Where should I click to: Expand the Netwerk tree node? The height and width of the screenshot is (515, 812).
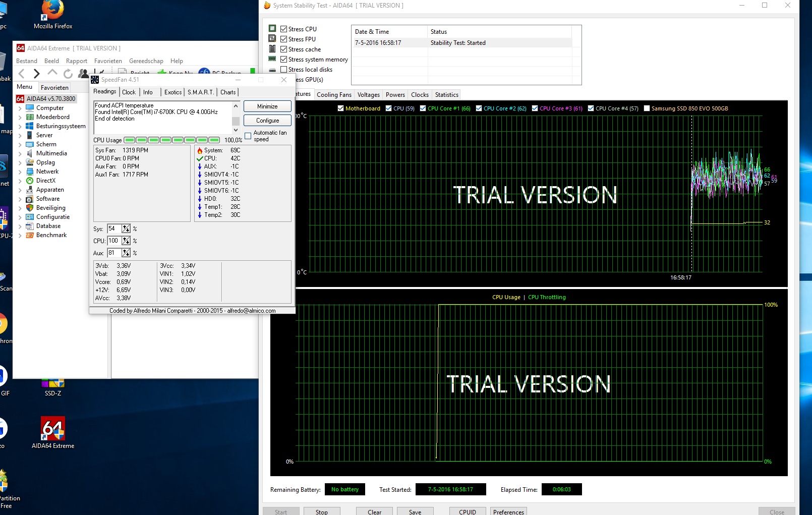tap(20, 171)
